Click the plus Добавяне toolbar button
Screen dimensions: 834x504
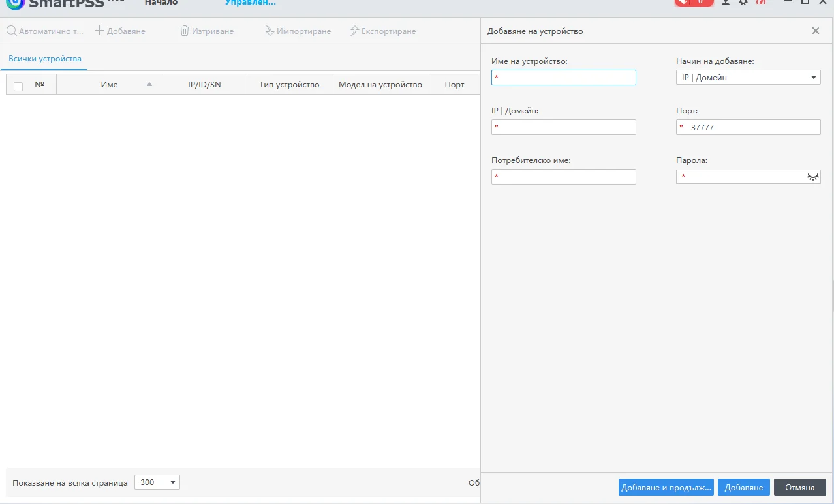coord(120,31)
